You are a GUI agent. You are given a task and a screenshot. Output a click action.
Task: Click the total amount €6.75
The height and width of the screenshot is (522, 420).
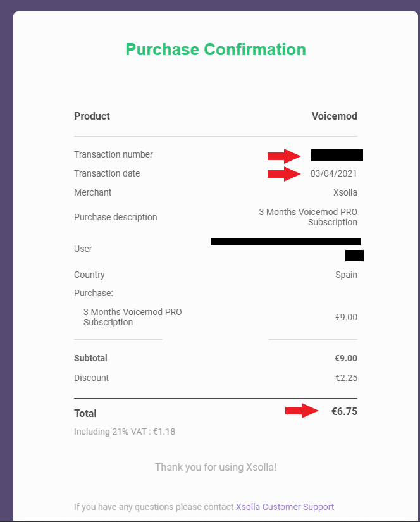pyautogui.click(x=344, y=411)
